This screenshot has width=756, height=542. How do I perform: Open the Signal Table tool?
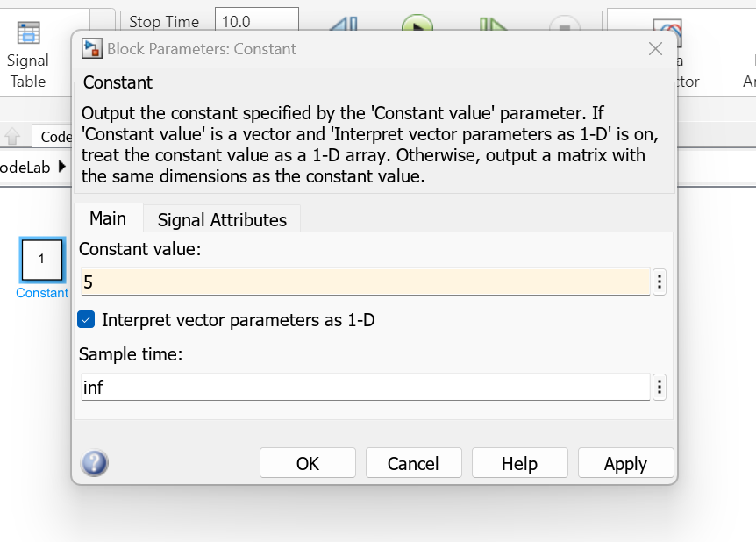[28, 54]
